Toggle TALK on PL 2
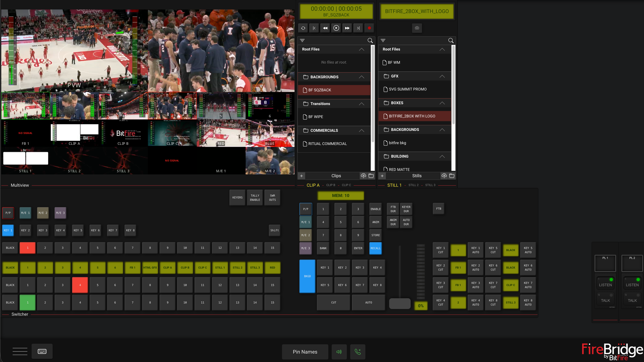This screenshot has width=644, height=362. pyautogui.click(x=632, y=298)
